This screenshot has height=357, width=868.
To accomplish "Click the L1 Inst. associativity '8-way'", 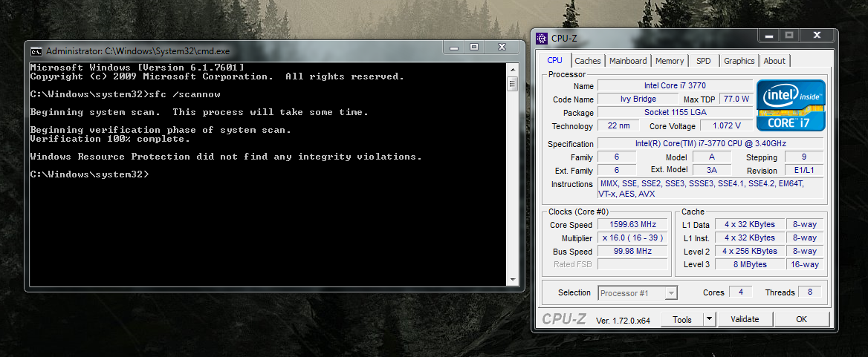I will tap(804, 238).
